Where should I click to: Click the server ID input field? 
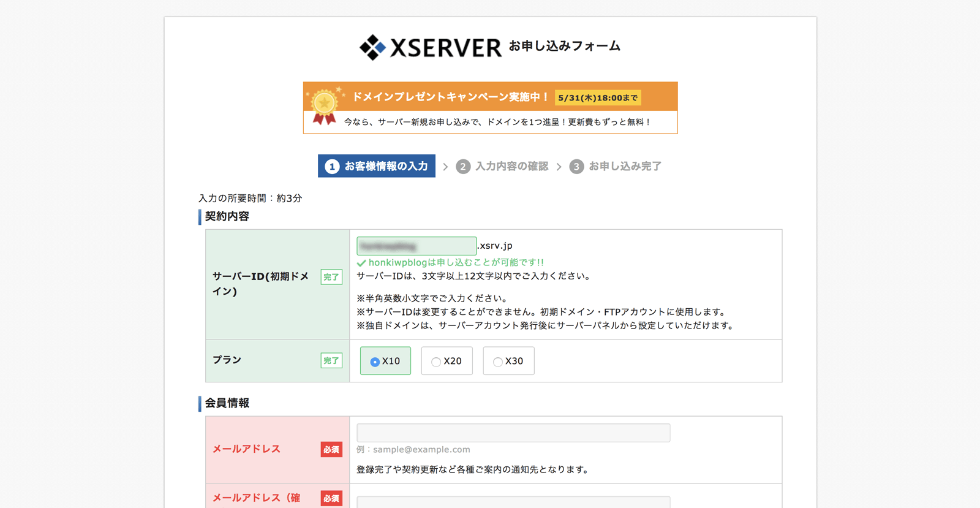[x=417, y=246]
